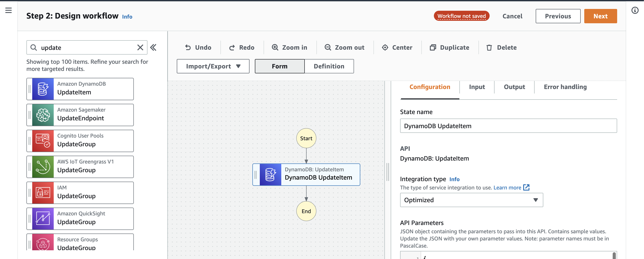Click the Redo toolbar button

(x=242, y=47)
